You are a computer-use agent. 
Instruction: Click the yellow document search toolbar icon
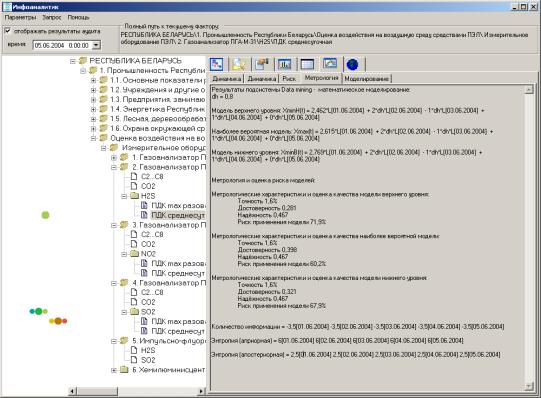point(239,64)
